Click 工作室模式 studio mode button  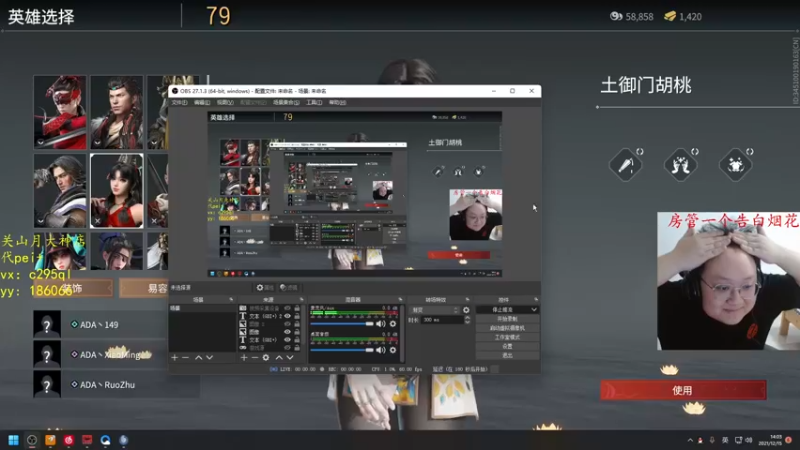click(507, 337)
